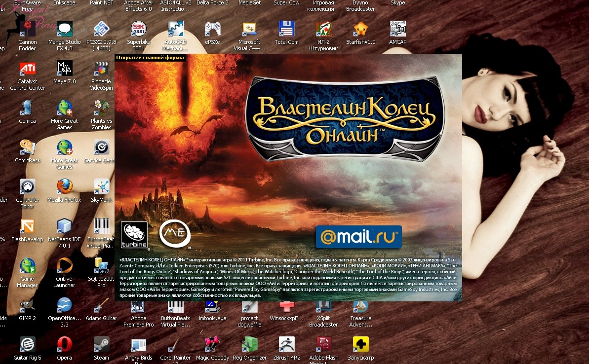Select the Treasure Adventure icon
The width and height of the screenshot is (589, 364).
click(x=360, y=307)
